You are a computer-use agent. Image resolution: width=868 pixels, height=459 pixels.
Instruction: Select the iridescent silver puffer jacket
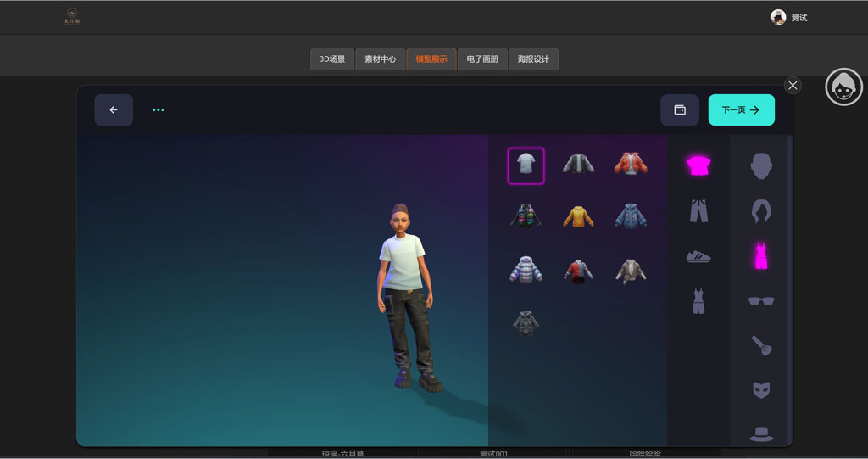[526, 270]
